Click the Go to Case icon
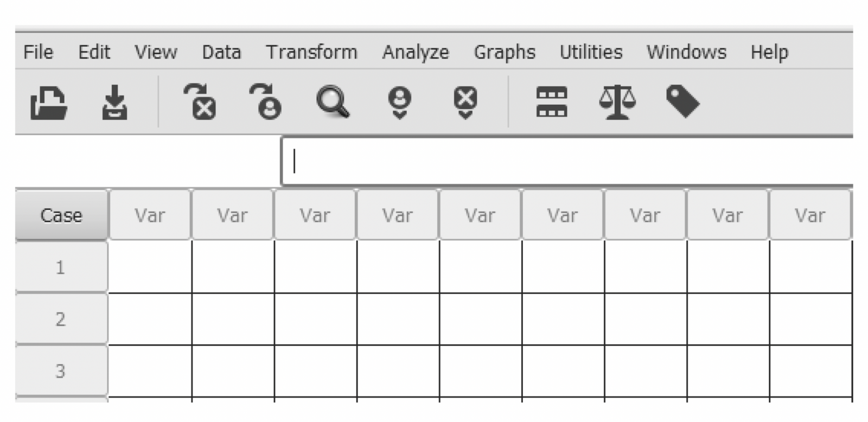The height and width of the screenshot is (422, 868). tap(266, 101)
